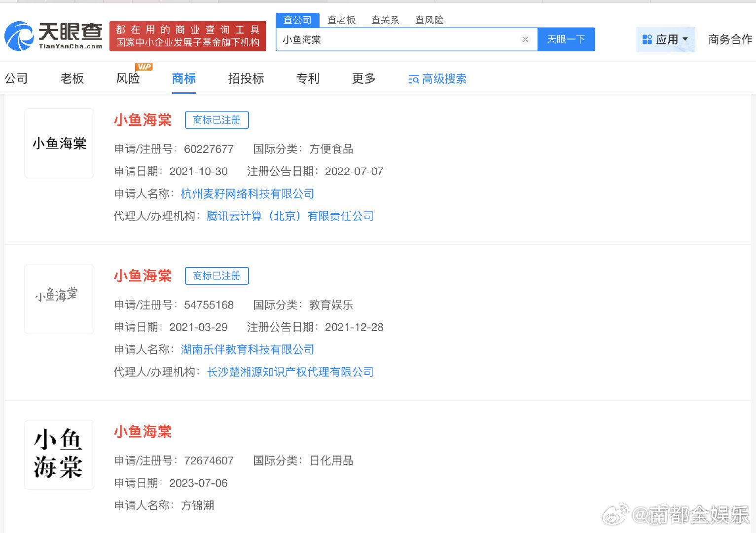This screenshot has height=533, width=756.
Task: Switch to the 商标 results tab
Action: coord(184,78)
